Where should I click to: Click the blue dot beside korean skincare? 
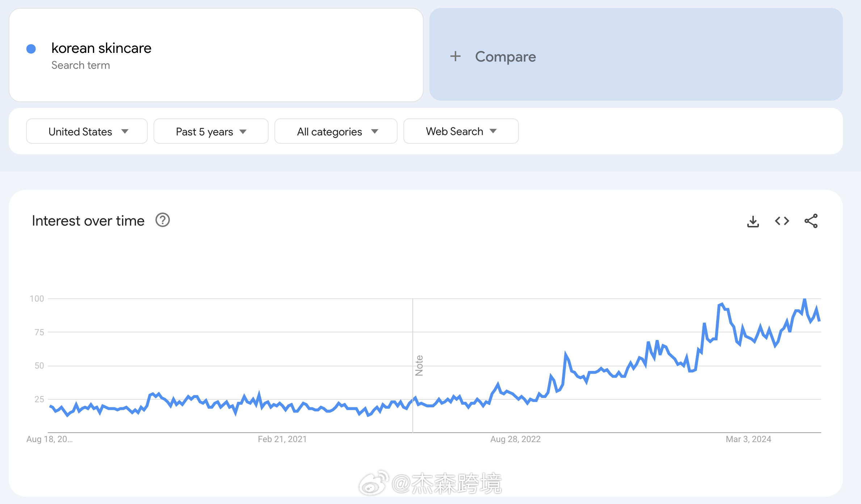click(x=31, y=48)
